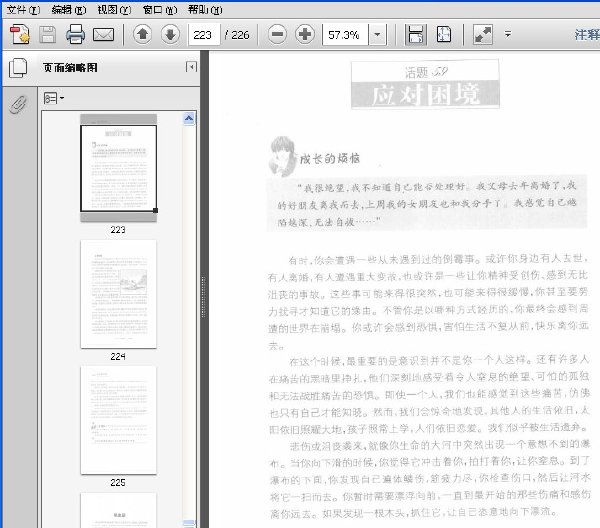Open the zoom percentage dropdown arrow
600x528 pixels.
(377, 35)
